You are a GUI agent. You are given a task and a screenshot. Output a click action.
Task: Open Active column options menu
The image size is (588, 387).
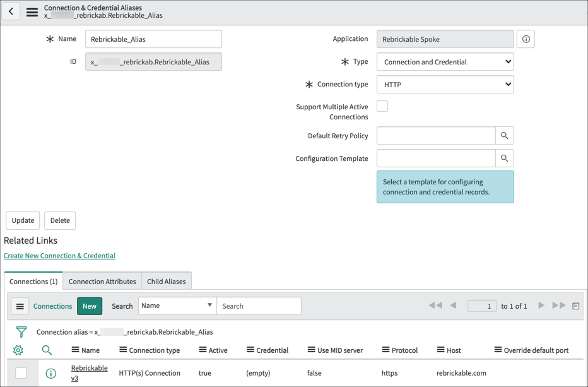pyautogui.click(x=203, y=350)
